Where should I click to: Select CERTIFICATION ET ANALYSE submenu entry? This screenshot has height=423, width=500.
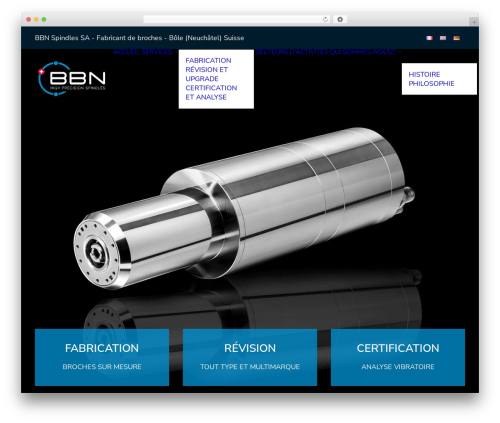pos(211,92)
